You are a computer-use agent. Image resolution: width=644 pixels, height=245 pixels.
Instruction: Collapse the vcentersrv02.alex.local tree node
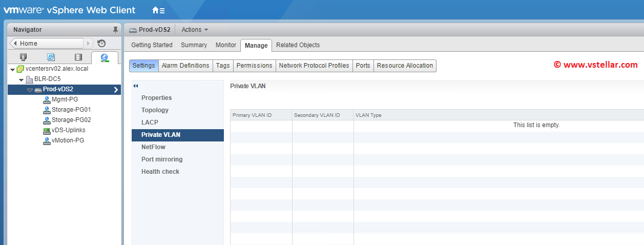pyautogui.click(x=12, y=69)
